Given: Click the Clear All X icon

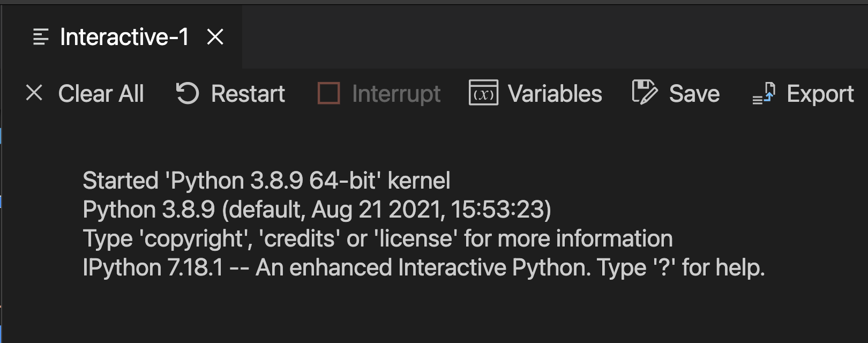Looking at the screenshot, I should [34, 93].
